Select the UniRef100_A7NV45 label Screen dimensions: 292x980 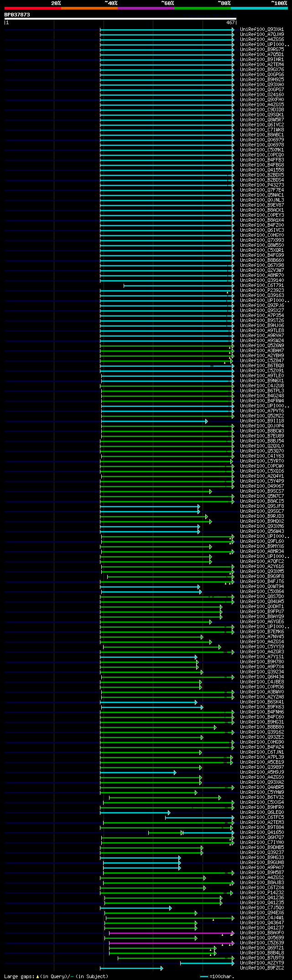coord(262,637)
